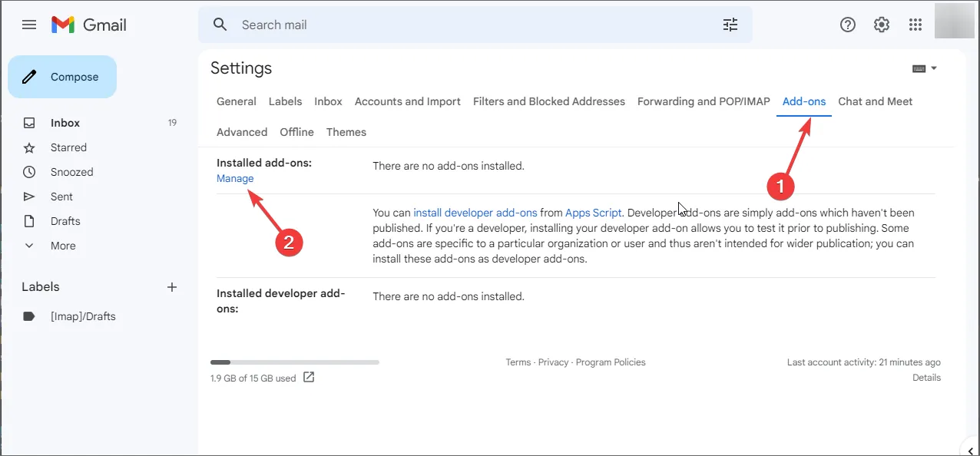
Task: Create a new label with plus icon
Action: (172, 287)
